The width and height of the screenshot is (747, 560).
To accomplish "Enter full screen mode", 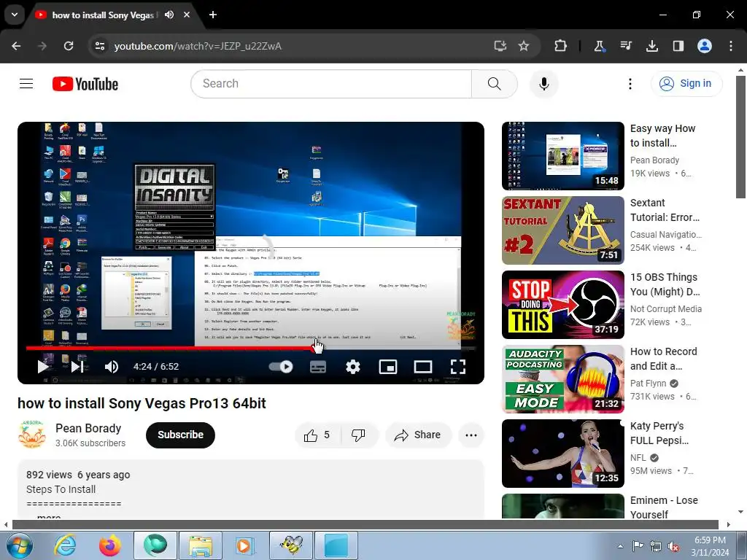I will coord(458,366).
